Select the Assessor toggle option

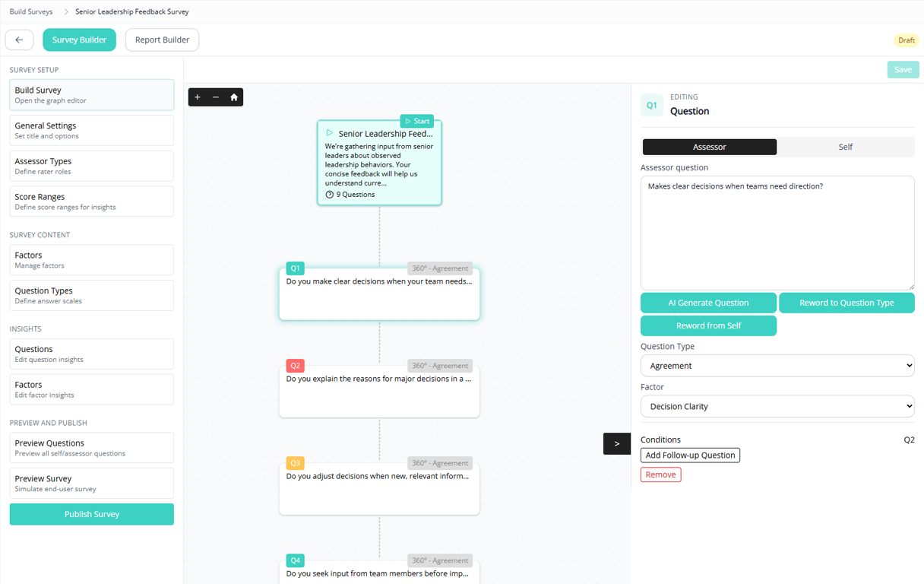(x=709, y=147)
